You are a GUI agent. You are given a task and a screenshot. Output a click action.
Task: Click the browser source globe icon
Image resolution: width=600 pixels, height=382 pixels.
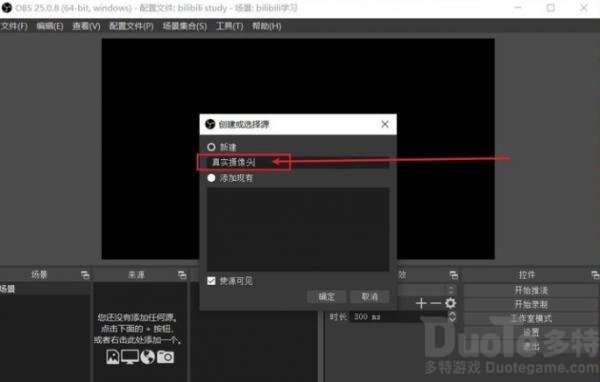point(147,357)
